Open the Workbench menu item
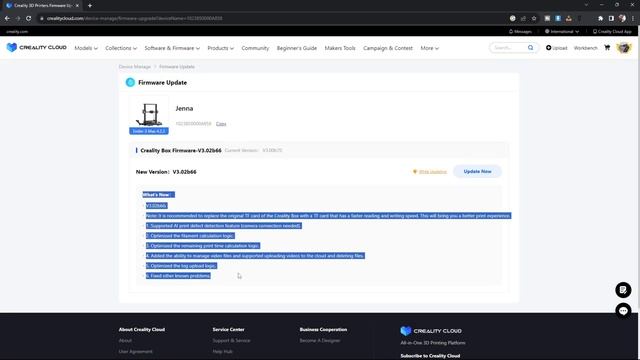Image resolution: width=640 pixels, height=360 pixels. point(585,48)
